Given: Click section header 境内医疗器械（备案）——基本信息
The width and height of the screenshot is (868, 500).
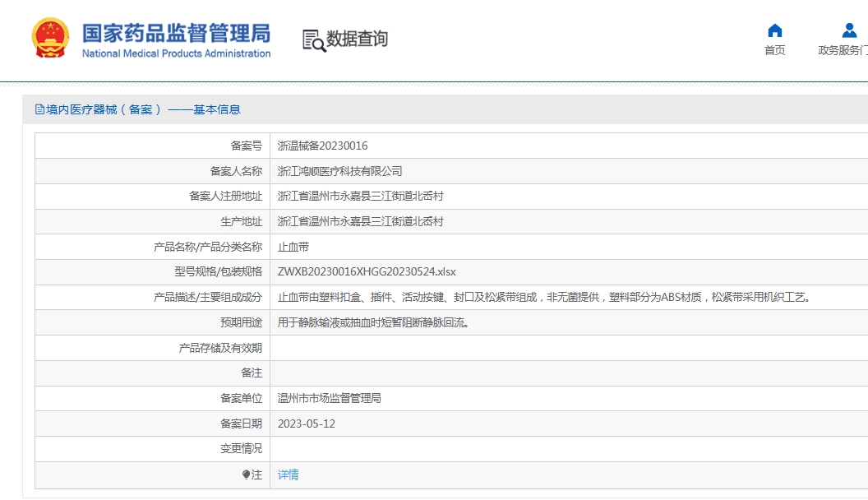Looking at the screenshot, I should 143,109.
